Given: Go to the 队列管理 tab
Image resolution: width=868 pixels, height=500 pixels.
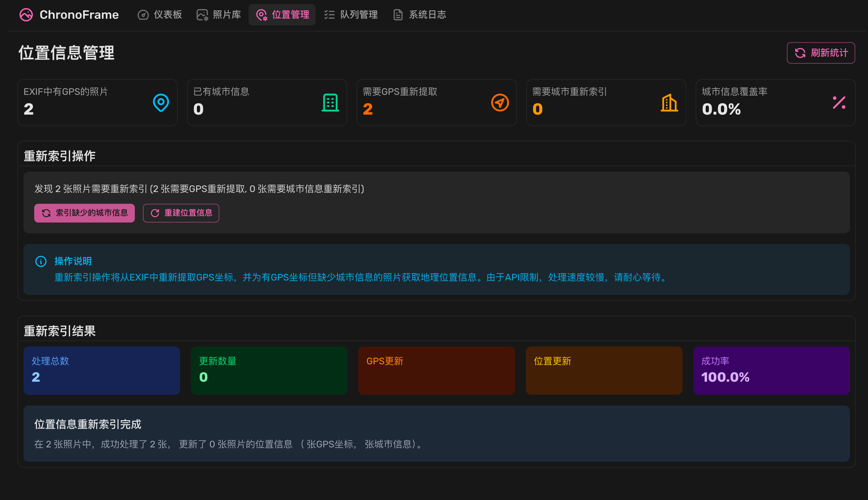Looking at the screenshot, I should point(351,15).
